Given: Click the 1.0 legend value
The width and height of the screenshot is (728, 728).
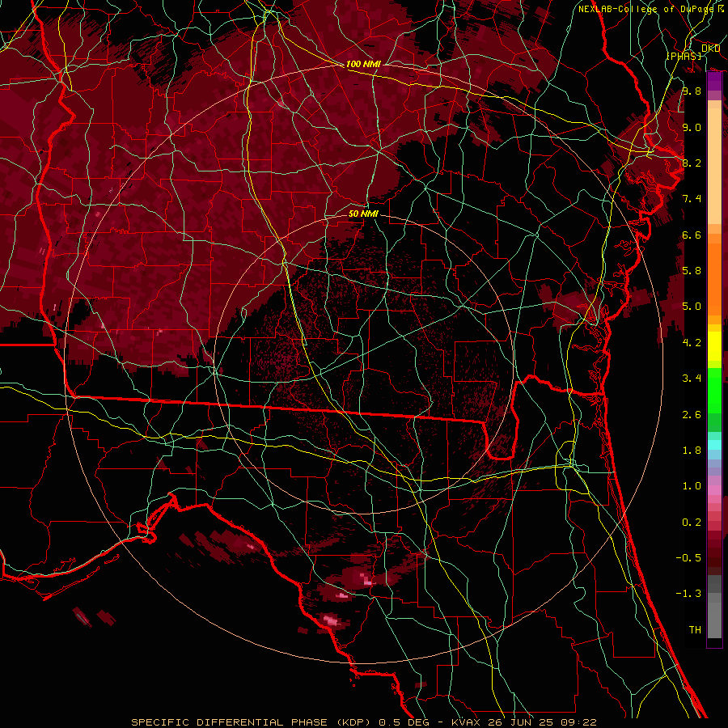Looking at the screenshot, I should [x=692, y=486].
